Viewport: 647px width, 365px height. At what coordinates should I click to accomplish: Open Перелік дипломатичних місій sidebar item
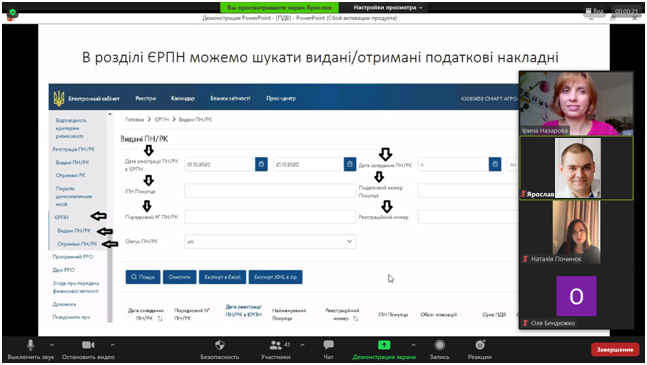[73, 196]
